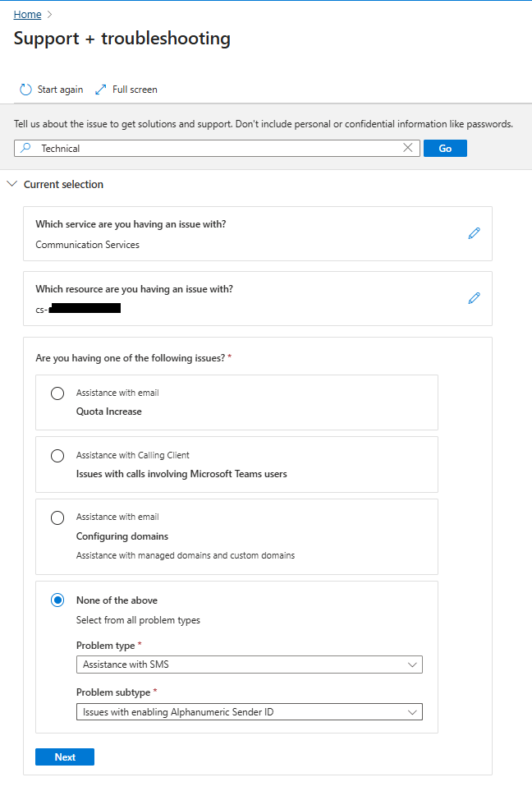Click the Start again refresh icon

(x=25, y=90)
